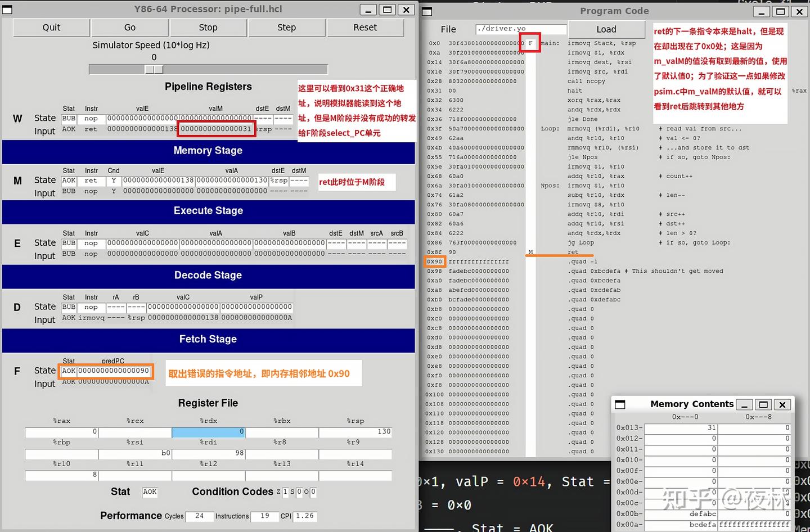The image size is (810, 532).
Task: Click the %rdi register value 98
Action: tap(208, 453)
